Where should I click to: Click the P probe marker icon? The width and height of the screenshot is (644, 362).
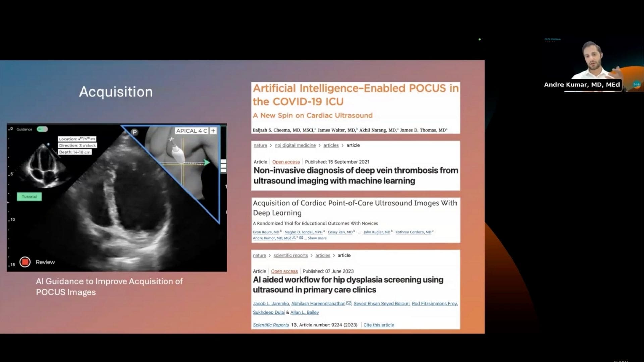135,132
